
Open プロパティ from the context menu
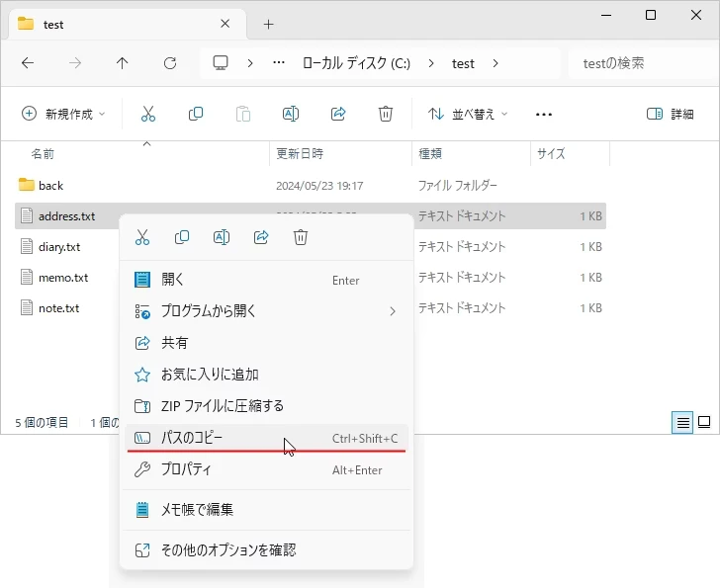[x=266, y=469]
